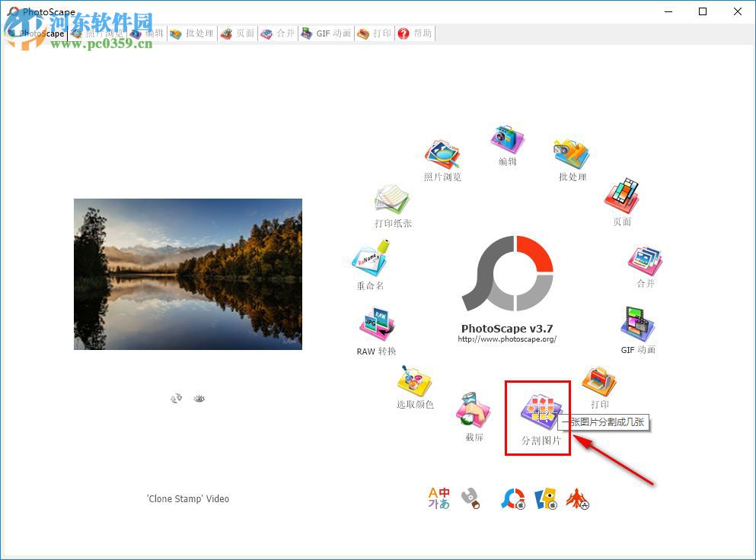
Task: Click the PhotoScape logo icon in the bottom row
Action: 513,499
